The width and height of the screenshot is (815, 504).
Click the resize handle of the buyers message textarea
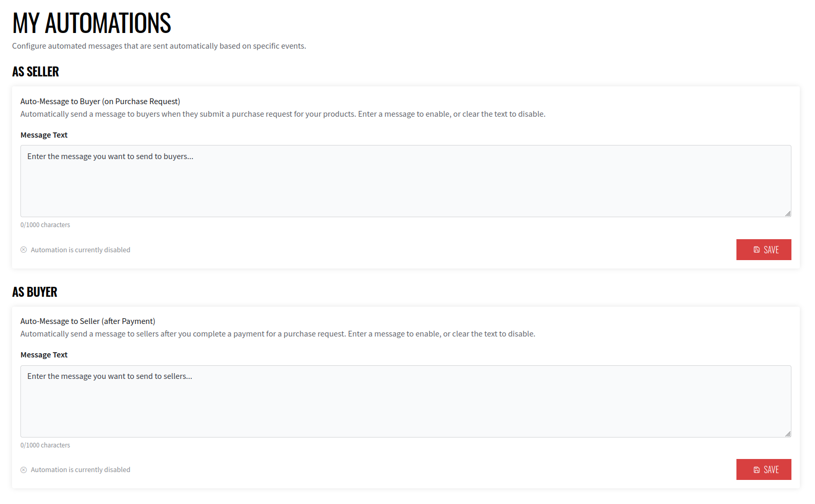787,213
